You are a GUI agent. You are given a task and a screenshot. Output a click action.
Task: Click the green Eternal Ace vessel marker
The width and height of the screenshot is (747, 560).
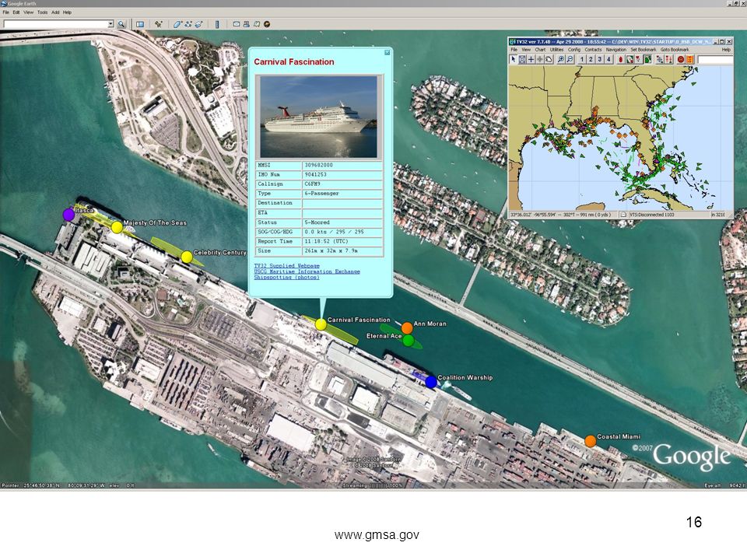pos(409,341)
